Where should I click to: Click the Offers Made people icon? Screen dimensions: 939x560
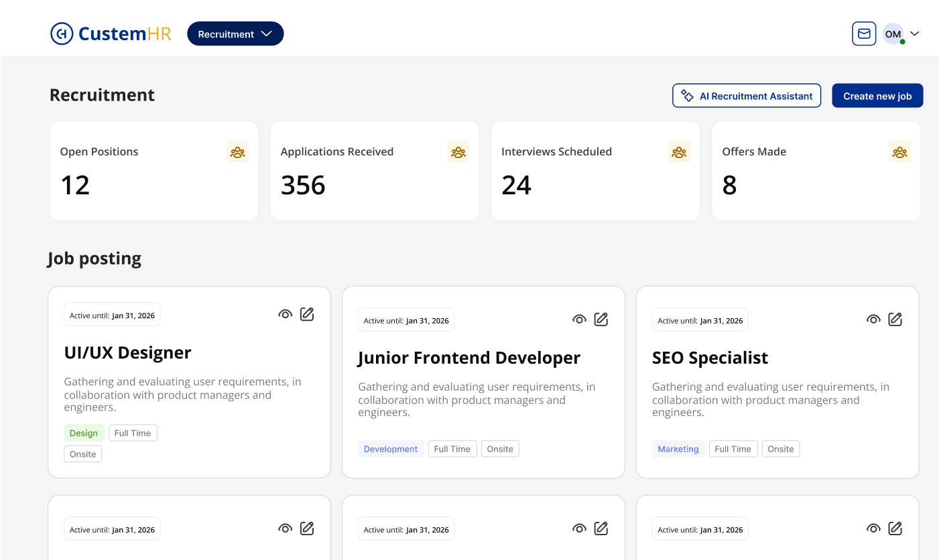[x=899, y=152]
